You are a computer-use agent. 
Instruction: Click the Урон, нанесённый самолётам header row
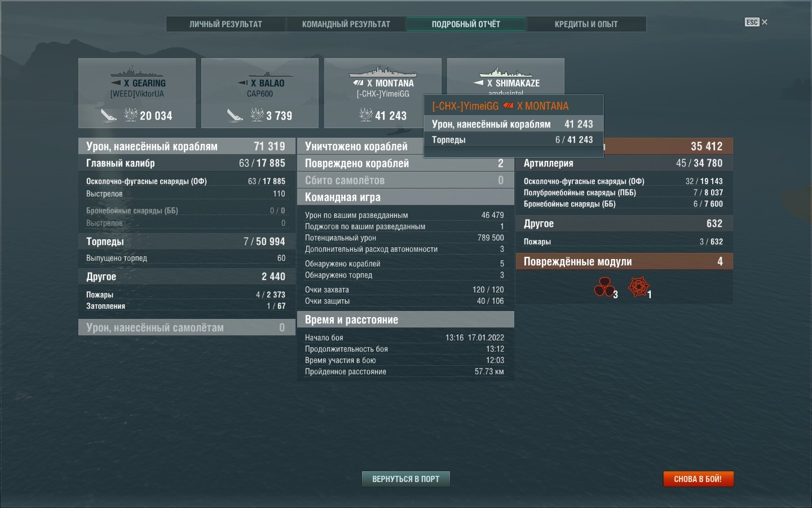[186, 327]
